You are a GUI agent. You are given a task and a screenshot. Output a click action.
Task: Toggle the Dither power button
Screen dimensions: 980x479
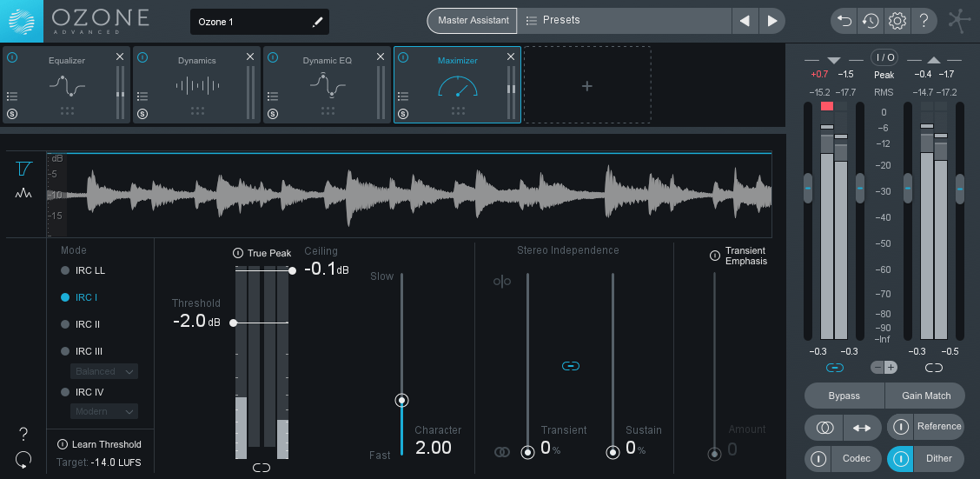click(x=901, y=458)
